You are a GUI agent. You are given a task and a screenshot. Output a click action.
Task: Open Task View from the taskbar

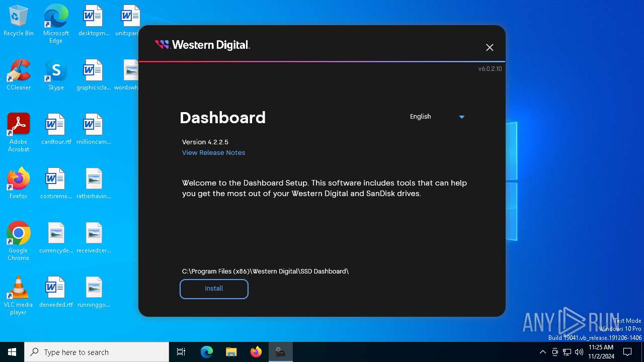point(181,352)
